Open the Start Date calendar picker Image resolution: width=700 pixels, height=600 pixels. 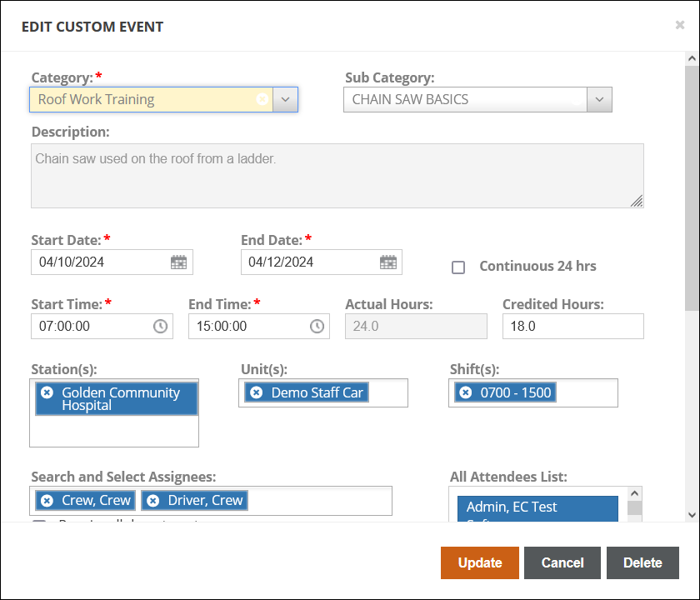click(x=179, y=262)
